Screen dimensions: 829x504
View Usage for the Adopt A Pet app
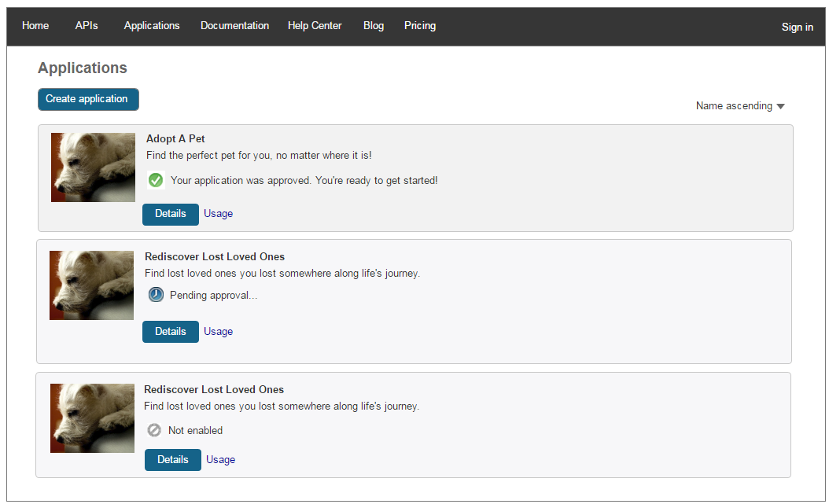click(218, 214)
